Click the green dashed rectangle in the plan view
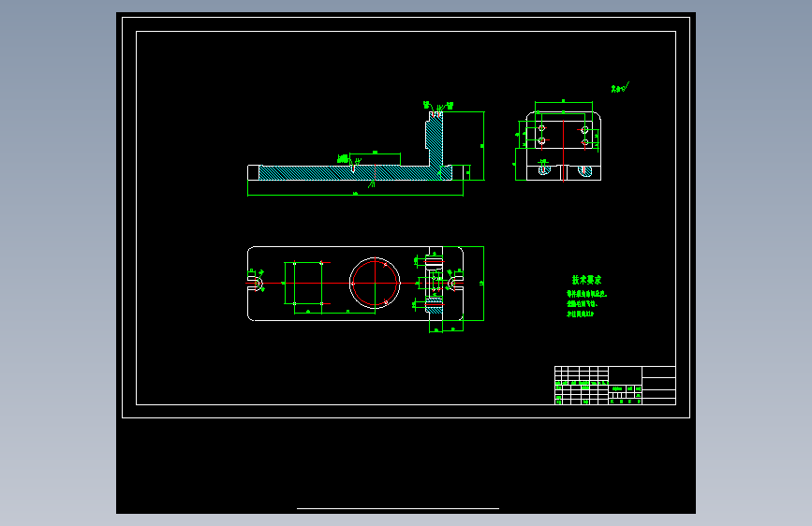 303,284
